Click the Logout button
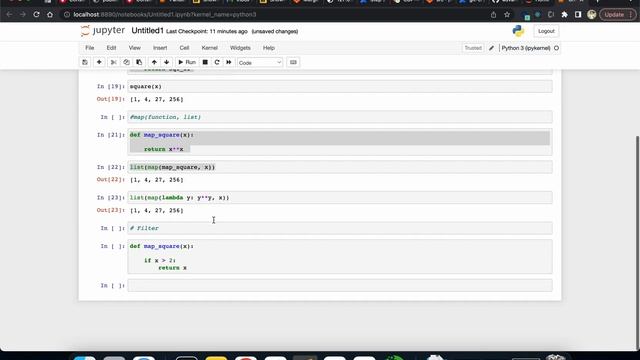Image resolution: width=640 pixels, height=360 pixels. click(x=546, y=31)
